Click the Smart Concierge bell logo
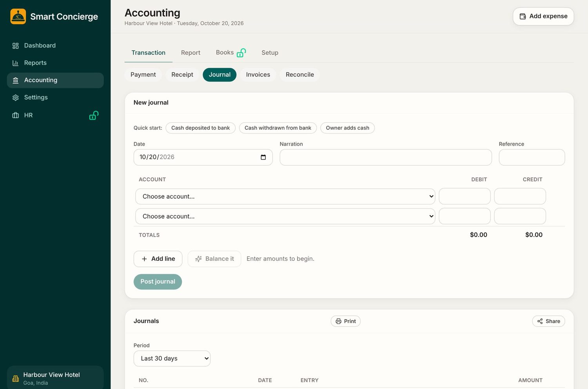 click(x=18, y=16)
